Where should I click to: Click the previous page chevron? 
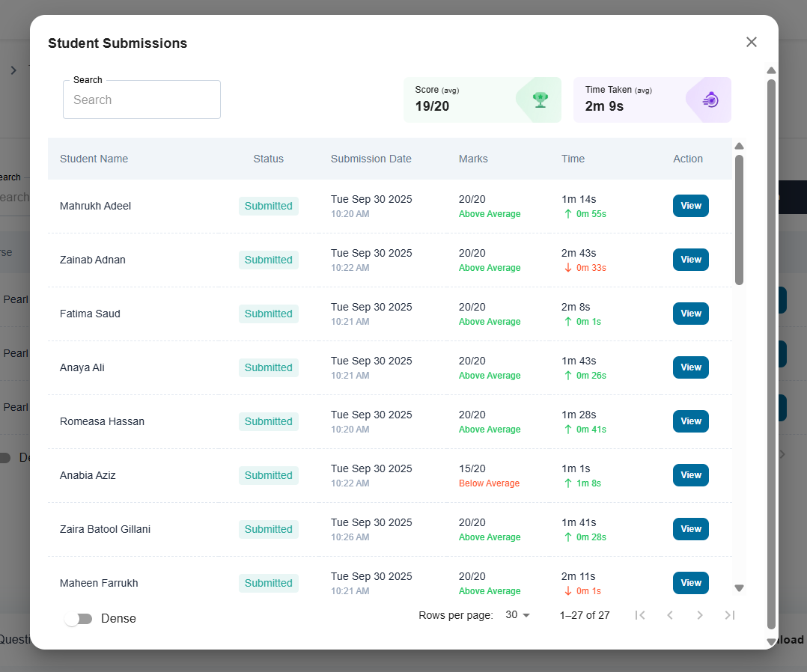670,614
